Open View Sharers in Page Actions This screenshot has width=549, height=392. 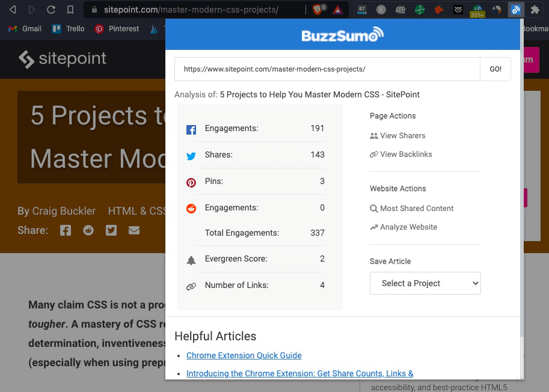coord(397,136)
